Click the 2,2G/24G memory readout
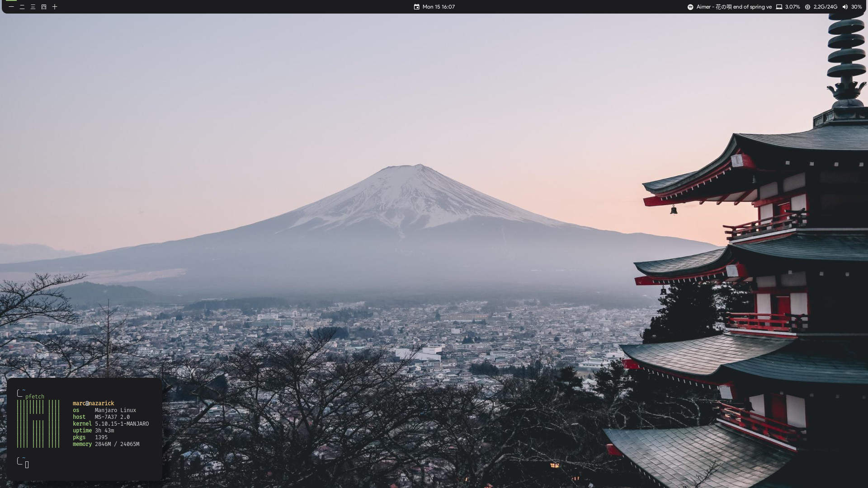868x488 pixels. [x=826, y=7]
